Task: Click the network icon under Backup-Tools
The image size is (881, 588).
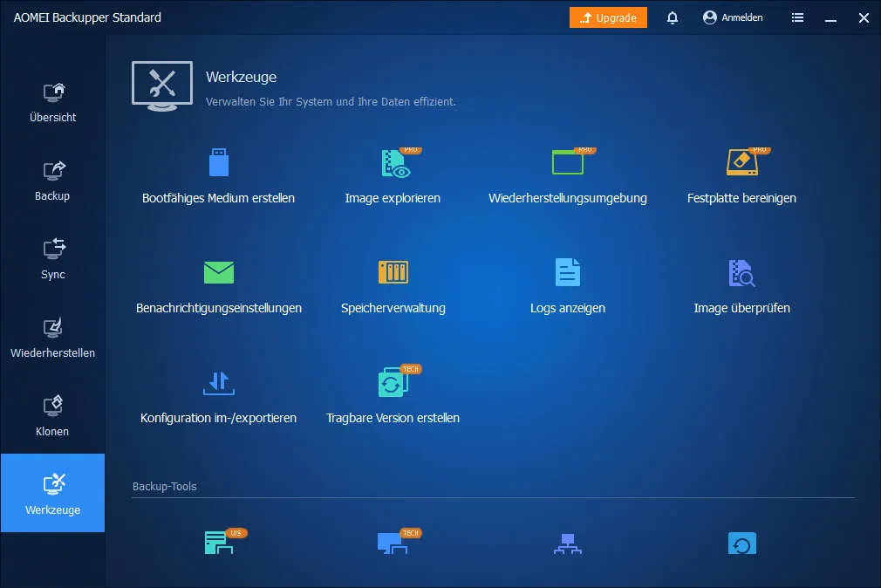Action: (x=568, y=544)
